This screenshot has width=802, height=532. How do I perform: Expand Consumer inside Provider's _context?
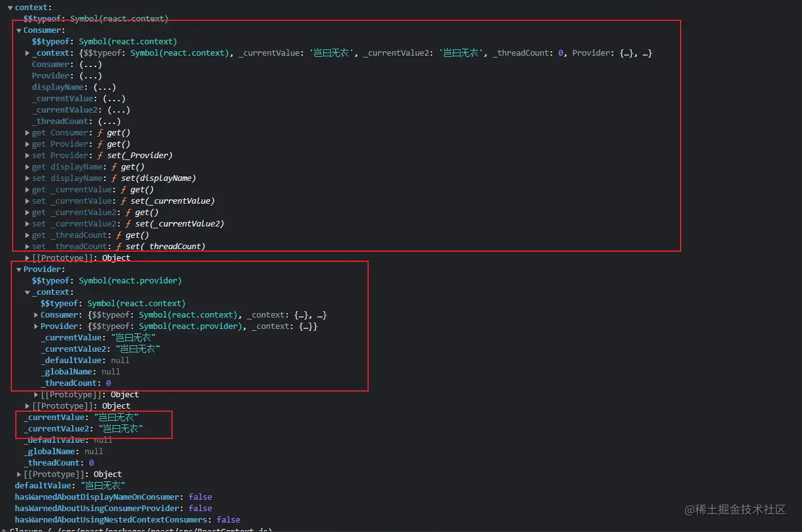point(36,315)
